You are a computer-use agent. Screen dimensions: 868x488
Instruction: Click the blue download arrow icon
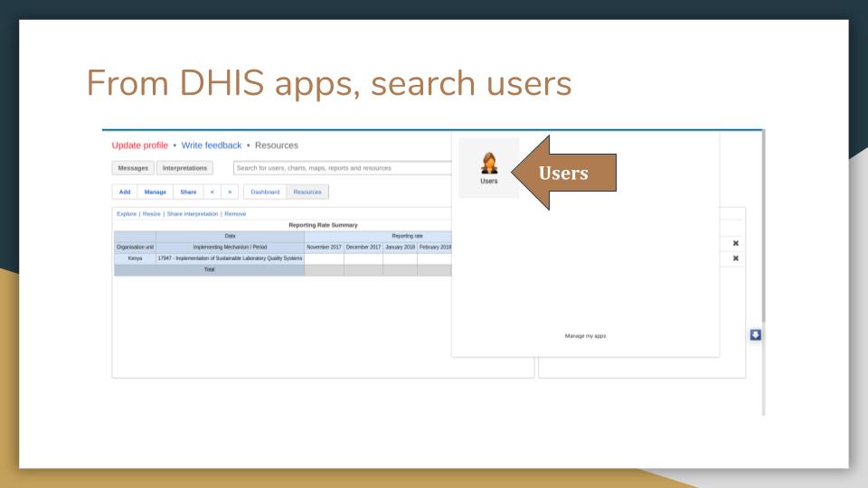pos(755,334)
